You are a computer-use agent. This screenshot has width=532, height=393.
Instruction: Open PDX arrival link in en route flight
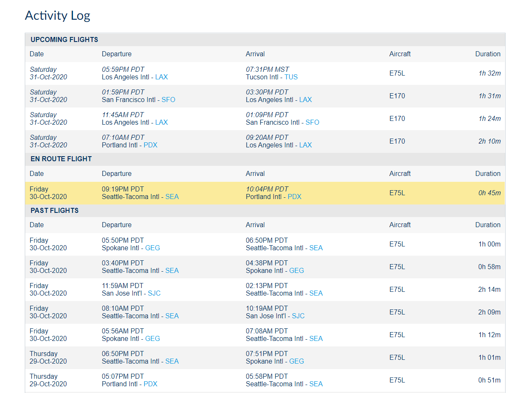point(295,197)
